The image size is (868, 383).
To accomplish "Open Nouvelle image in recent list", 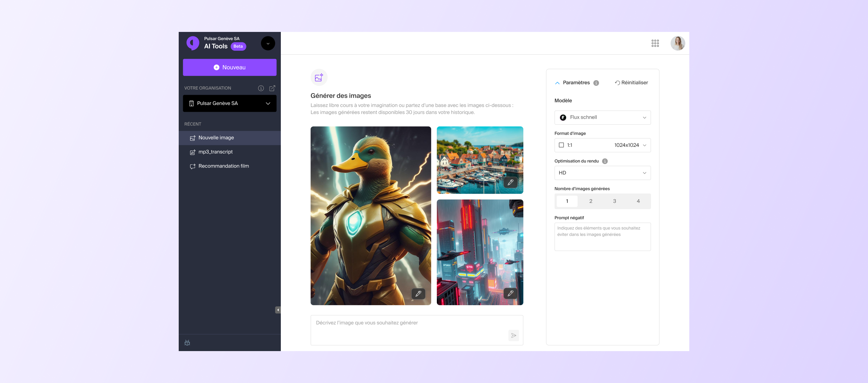I will (230, 138).
